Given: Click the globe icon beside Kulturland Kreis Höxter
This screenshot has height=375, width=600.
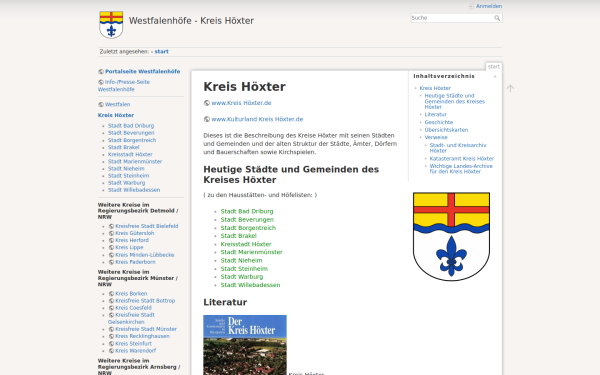Looking at the screenshot, I should click(207, 119).
